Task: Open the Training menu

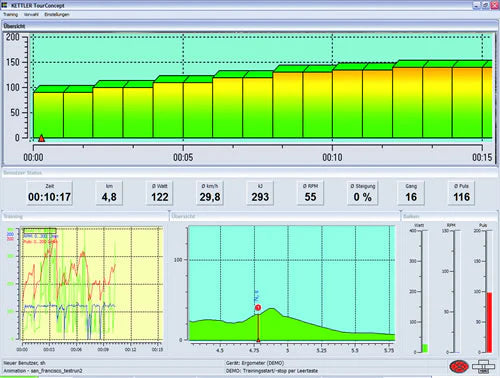Action: [x=10, y=14]
